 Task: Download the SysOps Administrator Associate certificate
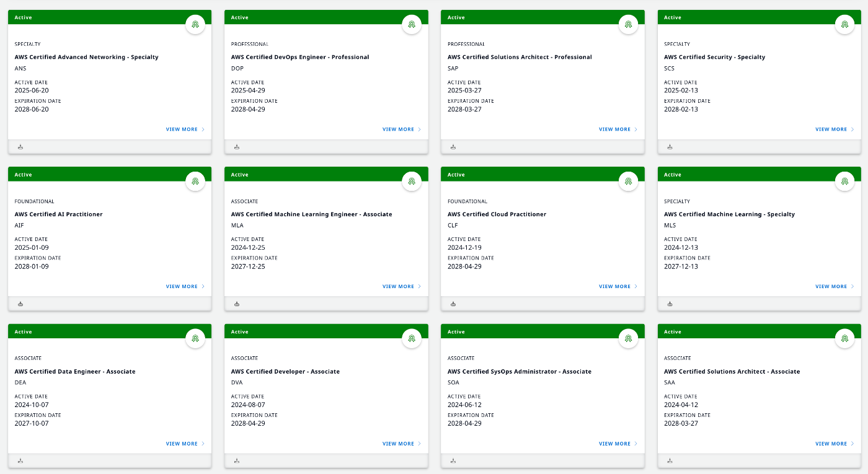tap(453, 461)
